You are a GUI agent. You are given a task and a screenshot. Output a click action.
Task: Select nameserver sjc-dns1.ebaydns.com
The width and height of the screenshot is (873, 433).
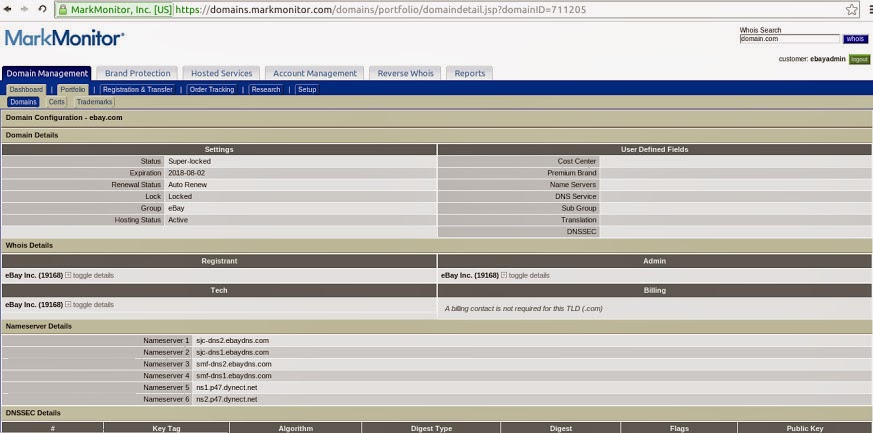pyautogui.click(x=233, y=352)
